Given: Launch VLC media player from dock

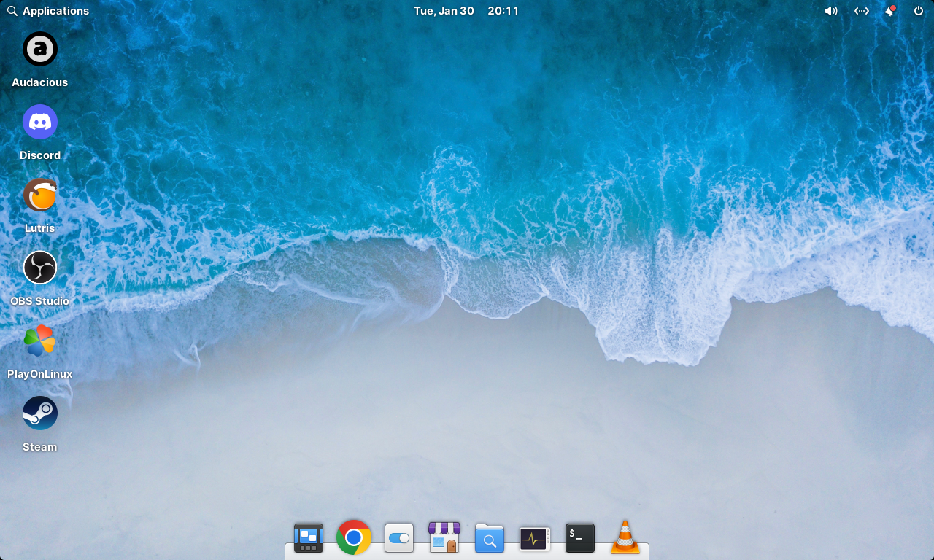Looking at the screenshot, I should [x=625, y=537].
